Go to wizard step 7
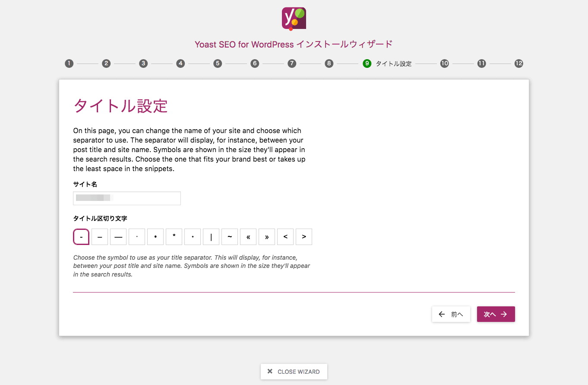The image size is (588, 385). pos(292,64)
